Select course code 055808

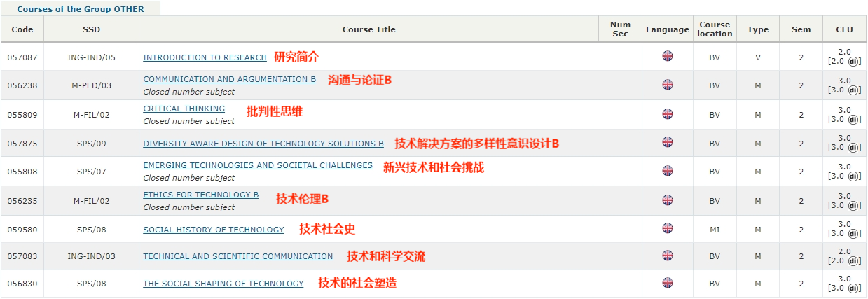(x=22, y=172)
